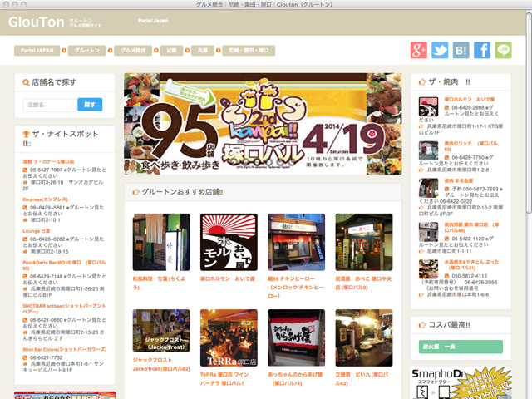532x399 pixels.
Task: Go to グルートン breadcrumb
Action: point(86,51)
